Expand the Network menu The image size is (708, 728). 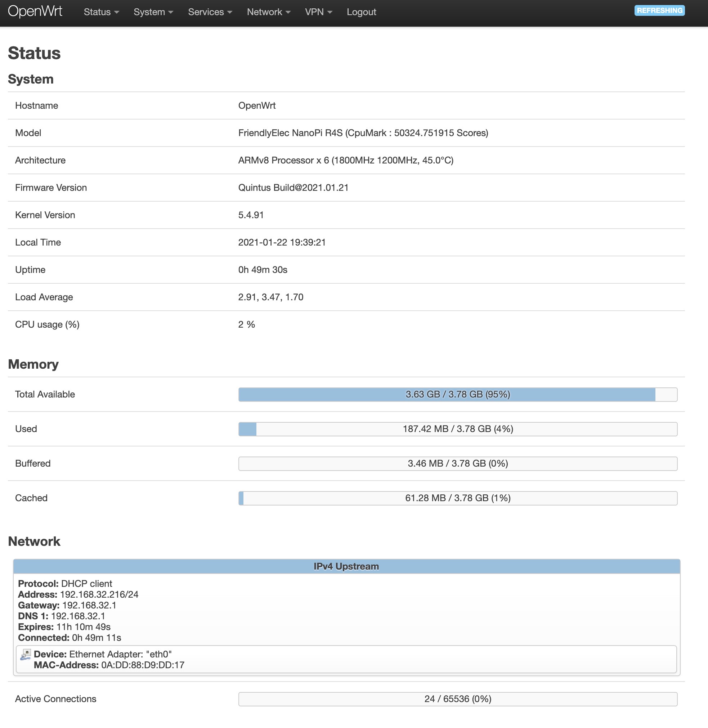point(269,12)
